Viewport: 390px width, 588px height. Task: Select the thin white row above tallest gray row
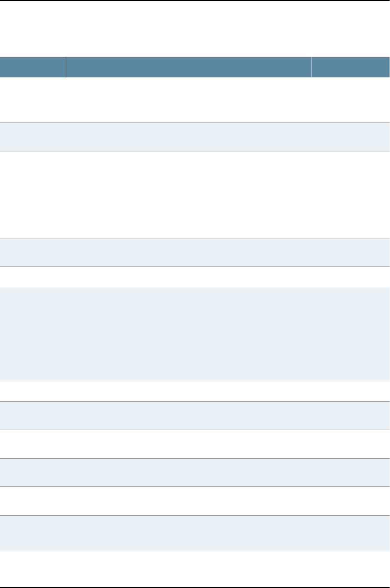pyautogui.click(x=195, y=277)
